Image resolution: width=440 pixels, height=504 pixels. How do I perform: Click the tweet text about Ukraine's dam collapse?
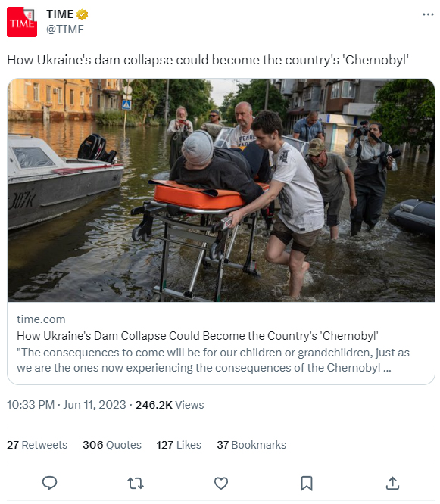[208, 60]
